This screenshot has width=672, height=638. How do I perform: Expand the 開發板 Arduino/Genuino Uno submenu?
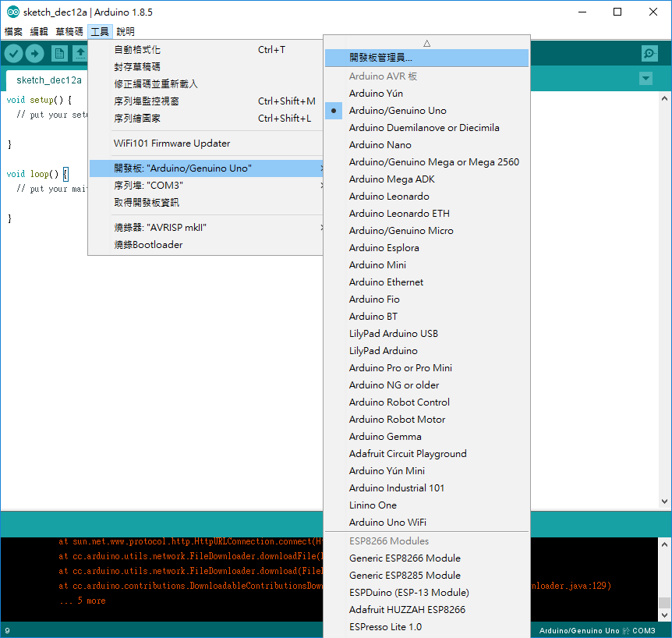click(x=207, y=168)
